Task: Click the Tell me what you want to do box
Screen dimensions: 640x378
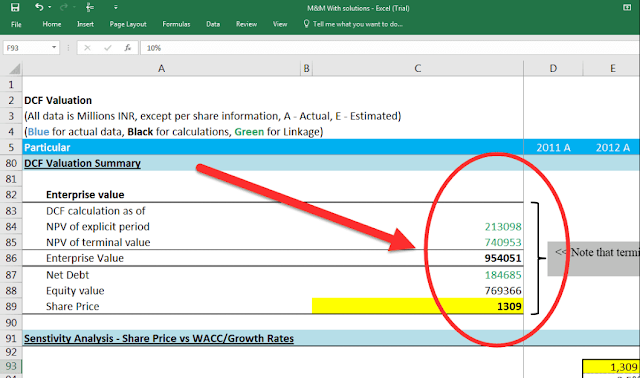Action: click(x=353, y=24)
